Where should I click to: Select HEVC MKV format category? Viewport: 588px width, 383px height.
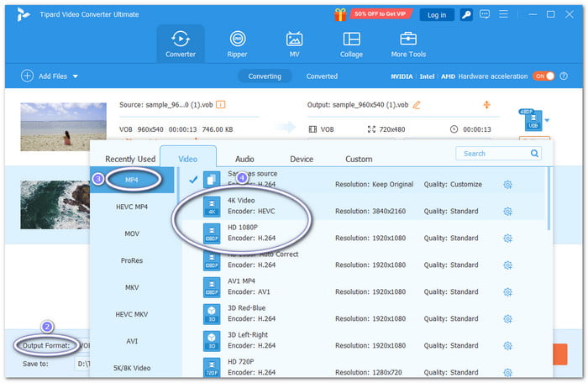[x=132, y=314]
